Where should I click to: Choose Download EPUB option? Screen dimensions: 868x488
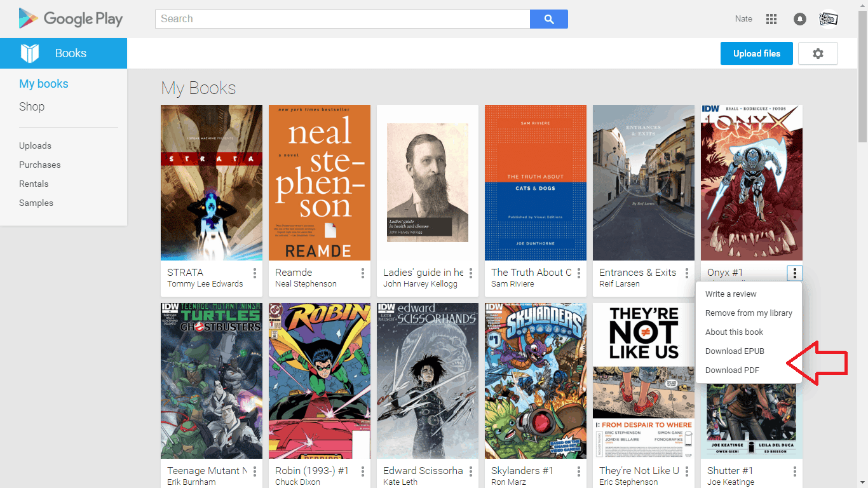[749, 351]
